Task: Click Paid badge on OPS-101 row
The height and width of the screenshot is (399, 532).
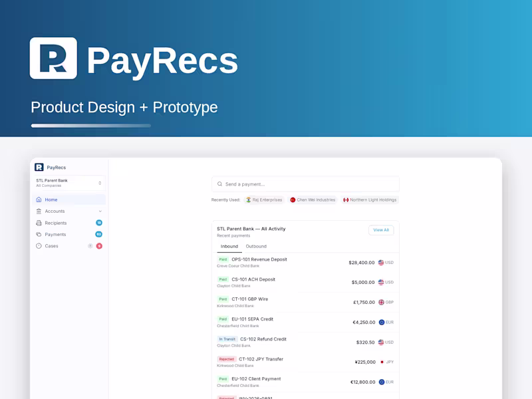Action: click(223, 259)
